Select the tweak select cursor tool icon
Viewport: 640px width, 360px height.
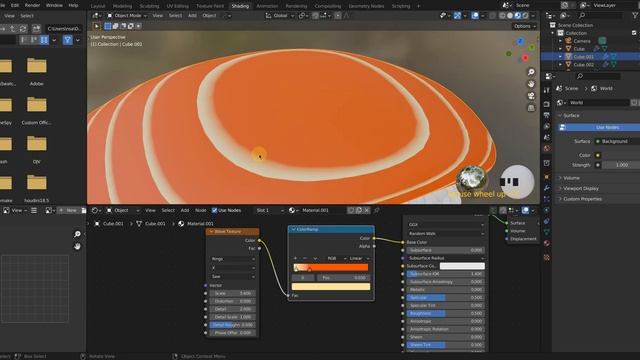[x=97, y=26]
